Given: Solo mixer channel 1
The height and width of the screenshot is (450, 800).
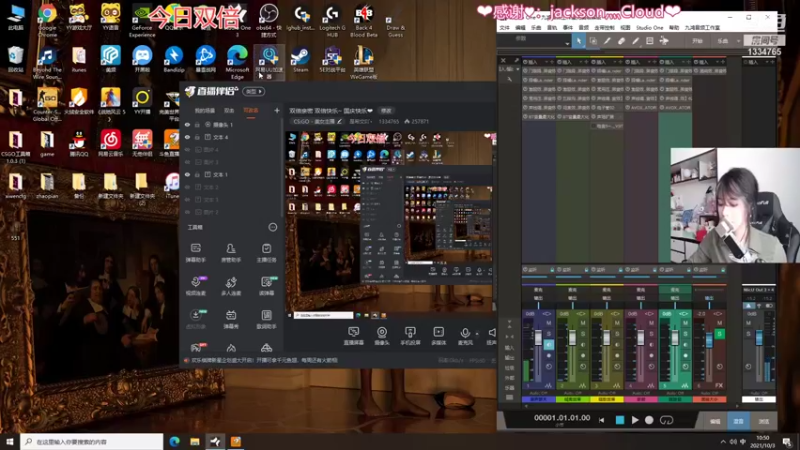Looking at the screenshot, I should point(549,334).
